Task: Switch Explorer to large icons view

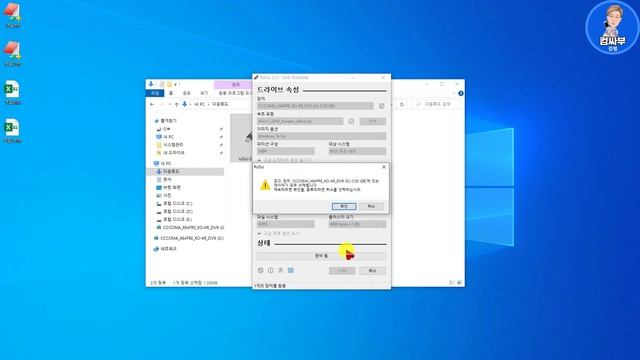Action: coord(460,282)
